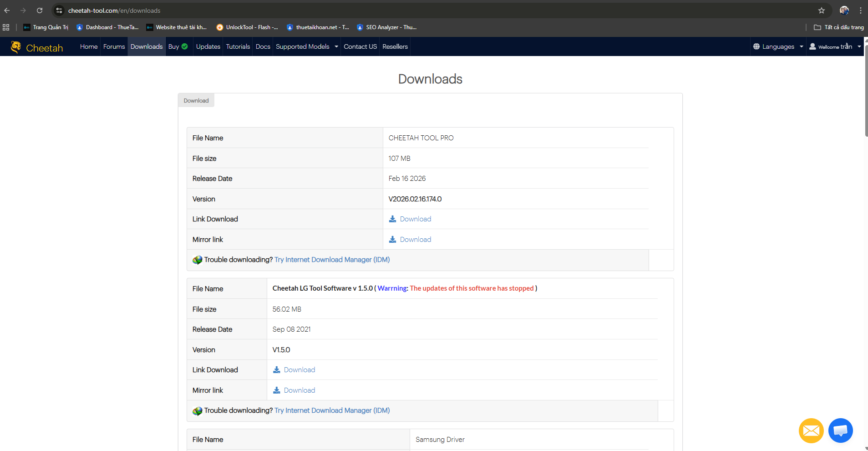868x451 pixels.
Task: Download Cheetah LG Tool via Mirror link
Action: [x=299, y=390]
